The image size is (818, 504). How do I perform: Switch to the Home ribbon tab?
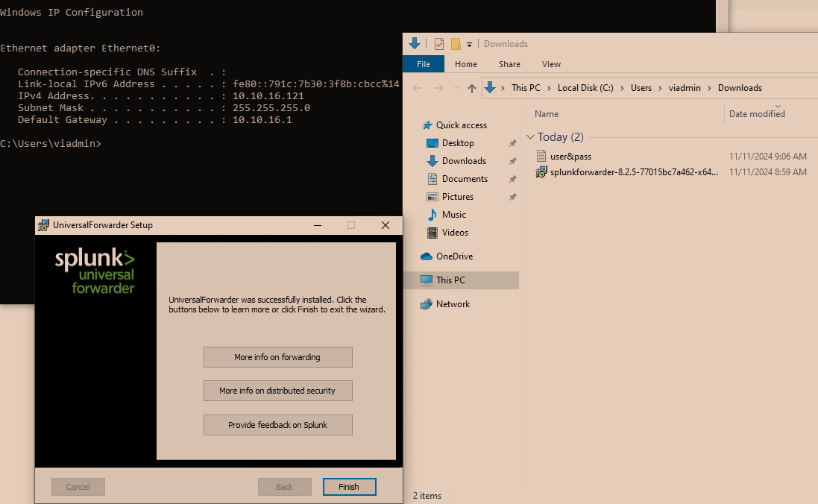(466, 64)
